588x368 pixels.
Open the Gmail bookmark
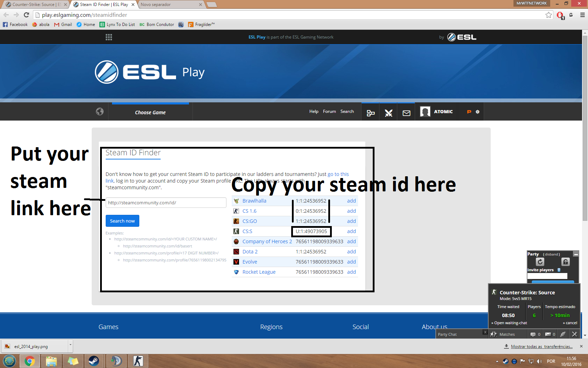pyautogui.click(x=63, y=25)
